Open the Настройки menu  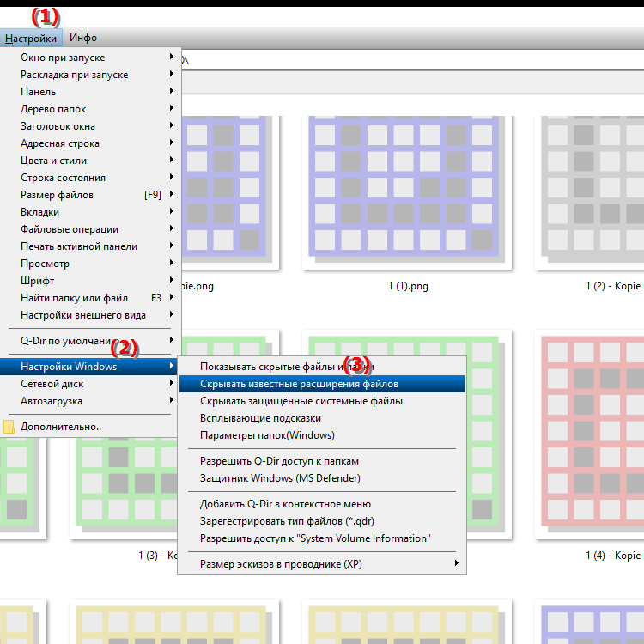(x=31, y=38)
